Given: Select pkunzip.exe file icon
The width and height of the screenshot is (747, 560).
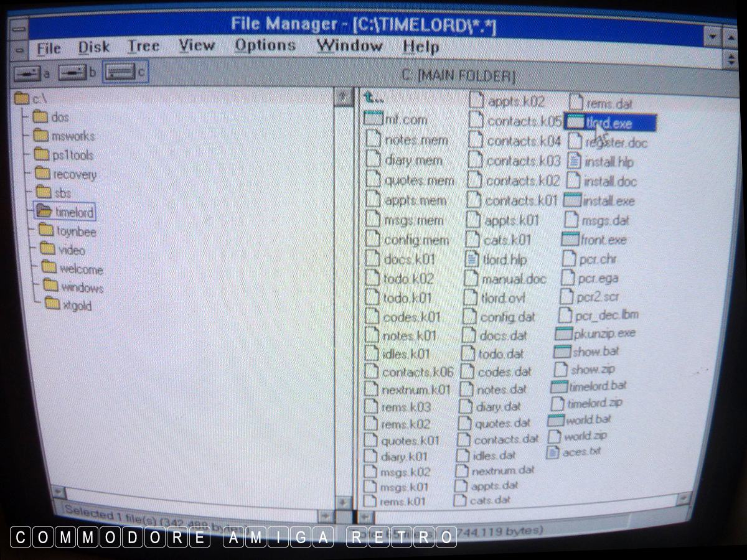Looking at the screenshot, I should click(563, 334).
